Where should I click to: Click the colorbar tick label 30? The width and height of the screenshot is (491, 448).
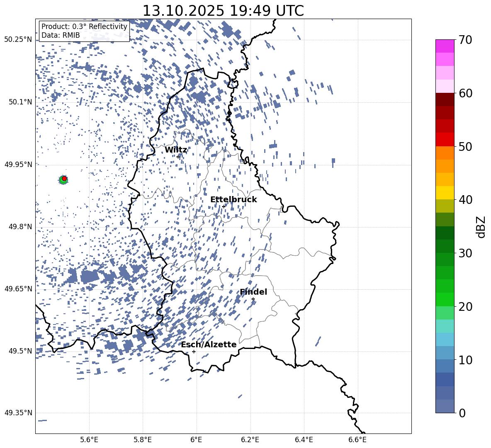(x=465, y=253)
